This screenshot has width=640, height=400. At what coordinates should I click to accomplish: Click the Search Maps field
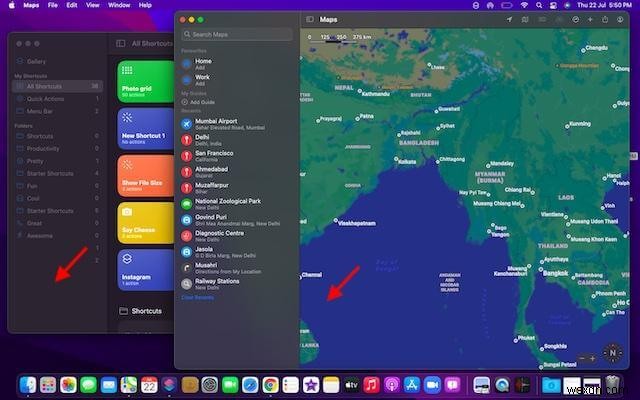point(237,34)
